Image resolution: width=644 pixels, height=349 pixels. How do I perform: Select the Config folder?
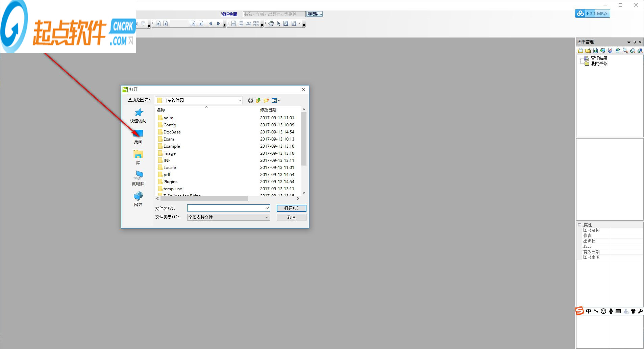point(170,125)
